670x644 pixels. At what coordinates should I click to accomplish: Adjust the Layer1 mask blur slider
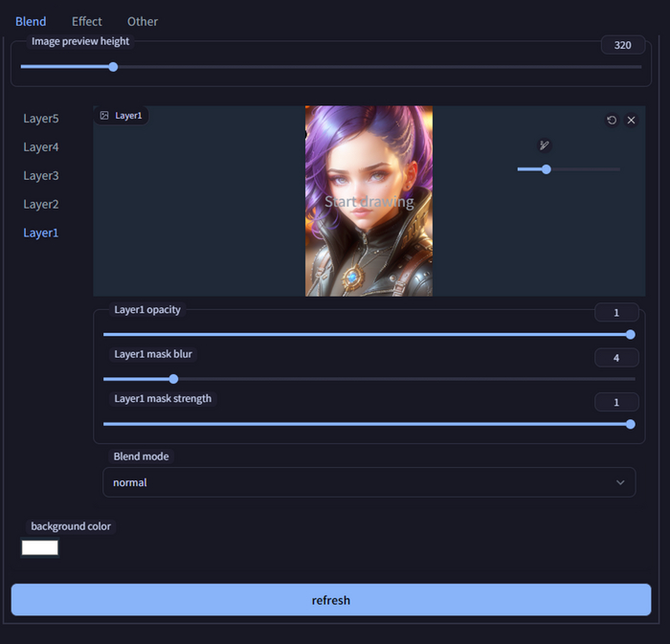(369, 379)
